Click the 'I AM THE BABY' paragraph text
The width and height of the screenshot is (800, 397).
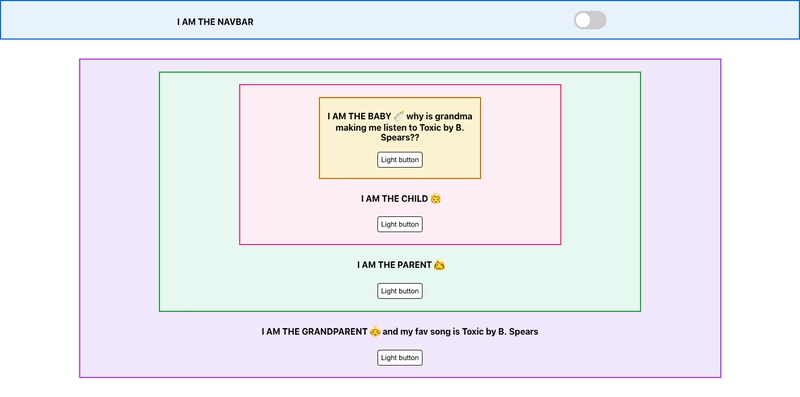[x=400, y=127]
